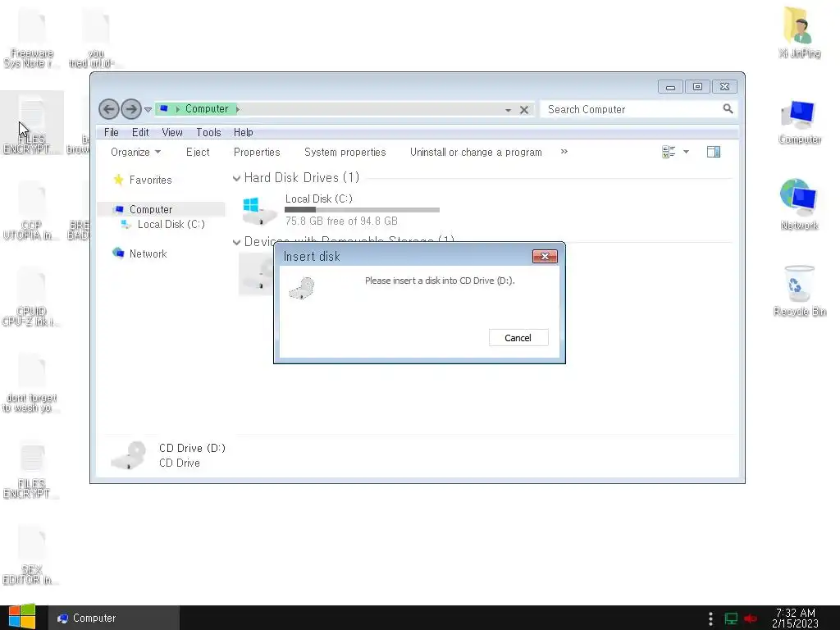Show more toolbar commands chevron

564,152
